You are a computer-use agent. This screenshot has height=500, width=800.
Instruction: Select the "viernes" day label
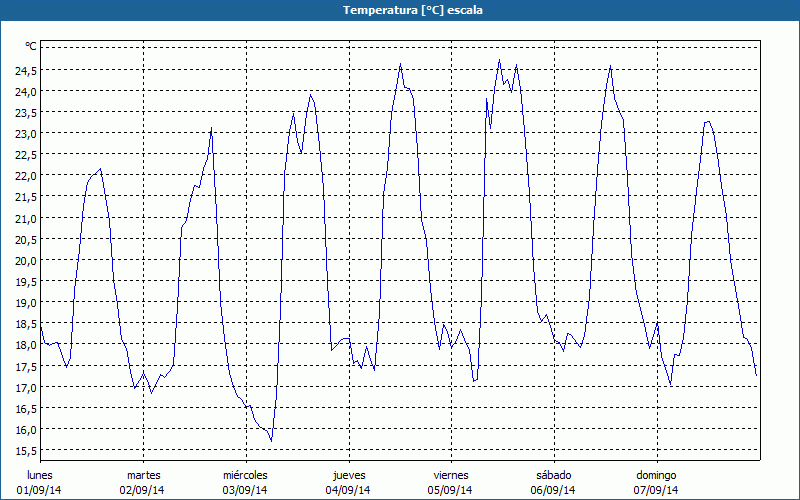click(x=451, y=475)
